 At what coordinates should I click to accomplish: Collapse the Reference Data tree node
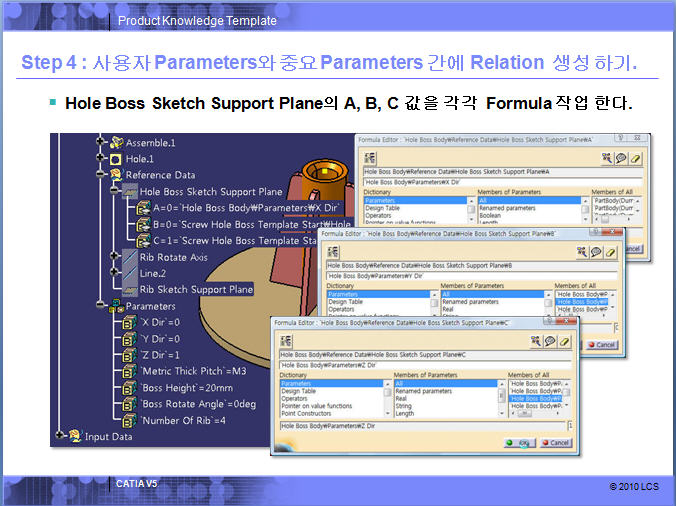coord(100,174)
